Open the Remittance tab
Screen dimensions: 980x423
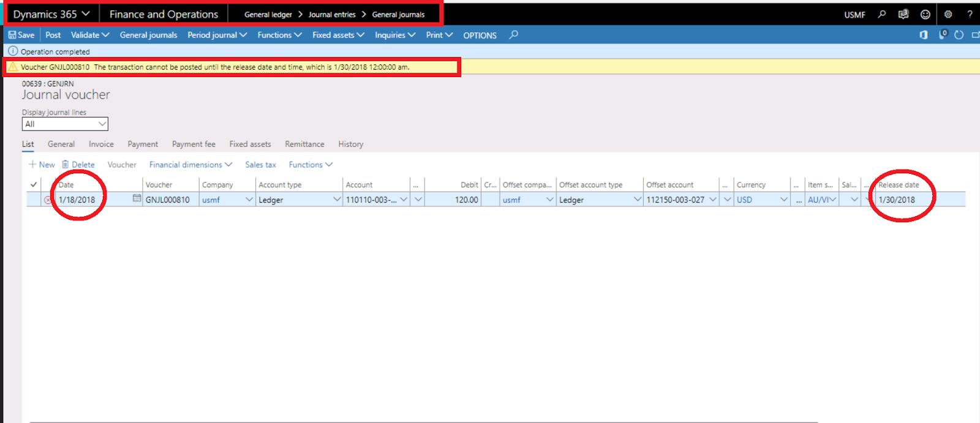(304, 144)
